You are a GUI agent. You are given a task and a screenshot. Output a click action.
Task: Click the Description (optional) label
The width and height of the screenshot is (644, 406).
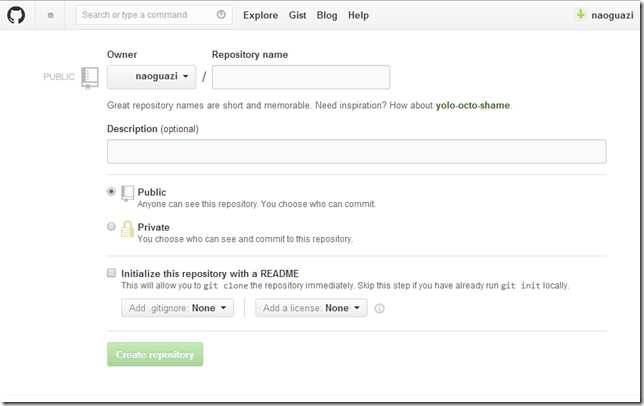point(153,129)
